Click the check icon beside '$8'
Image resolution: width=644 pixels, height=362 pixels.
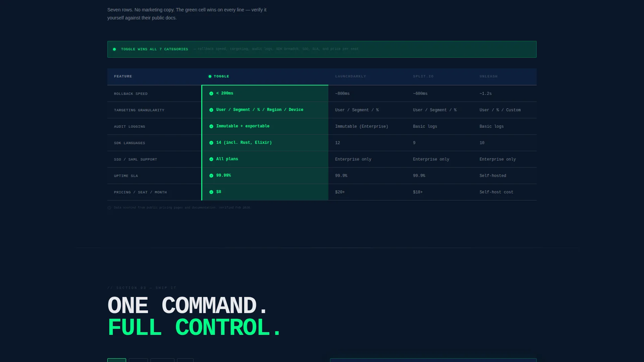[211, 192]
